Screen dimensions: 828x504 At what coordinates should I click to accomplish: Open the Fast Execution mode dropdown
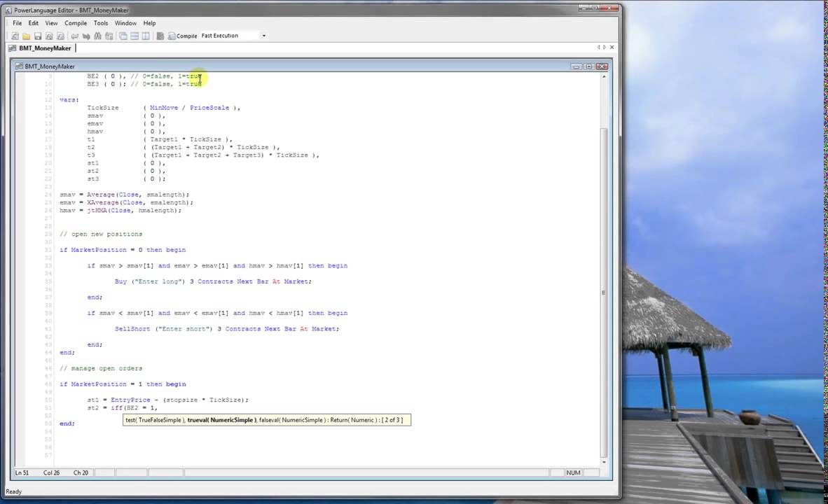point(263,36)
